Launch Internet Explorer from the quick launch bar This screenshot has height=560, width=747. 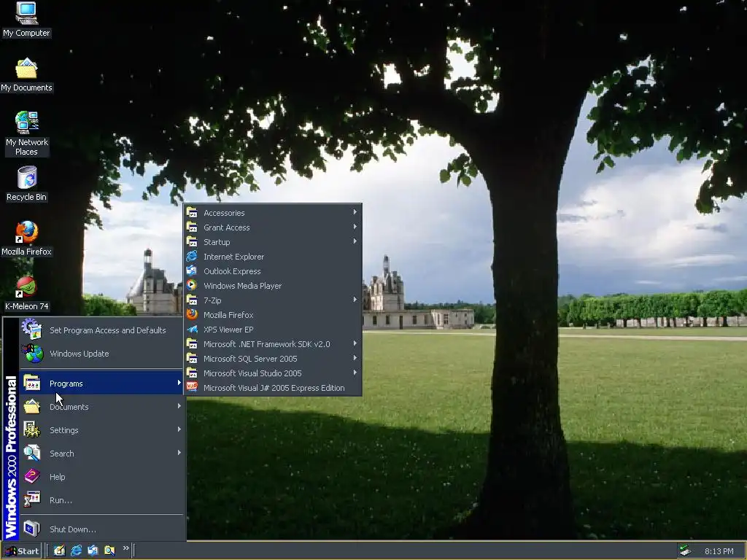tap(76, 551)
